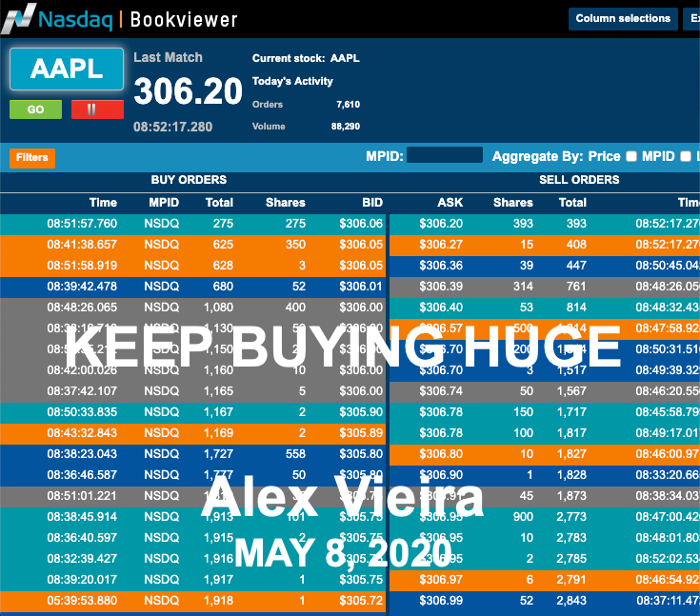Click the Volume value 88,290
This screenshot has width=700, height=616.
[x=346, y=127]
